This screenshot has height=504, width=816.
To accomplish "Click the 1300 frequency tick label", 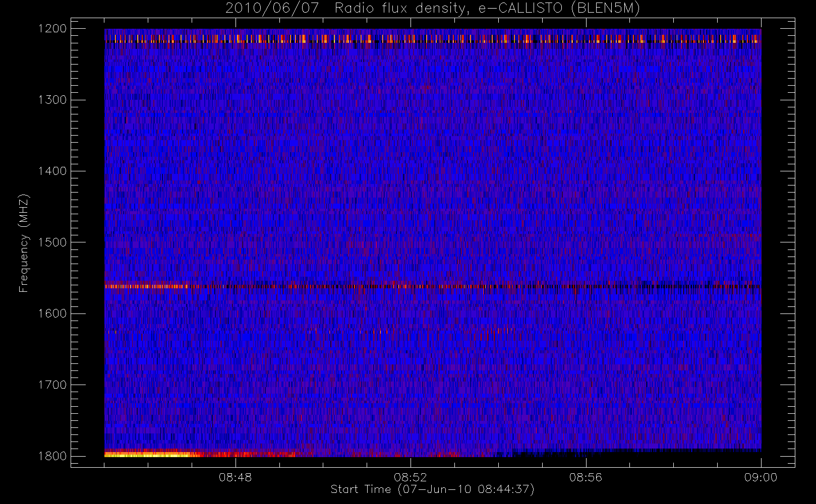I will click(52, 100).
